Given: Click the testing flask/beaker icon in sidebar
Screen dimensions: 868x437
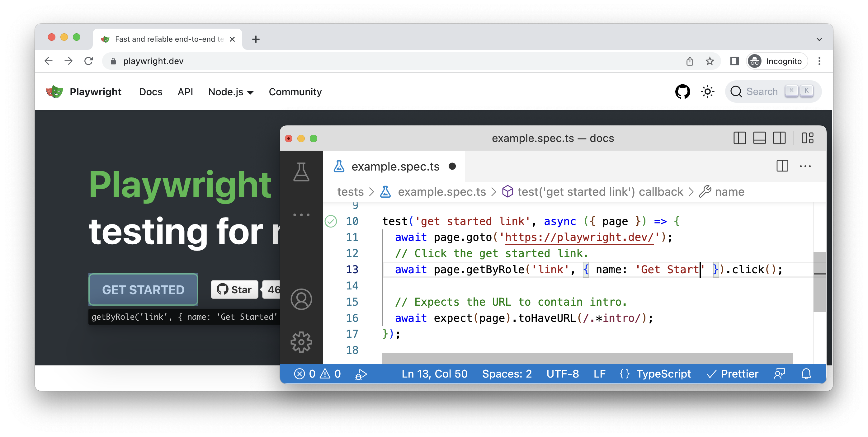Looking at the screenshot, I should click(302, 171).
